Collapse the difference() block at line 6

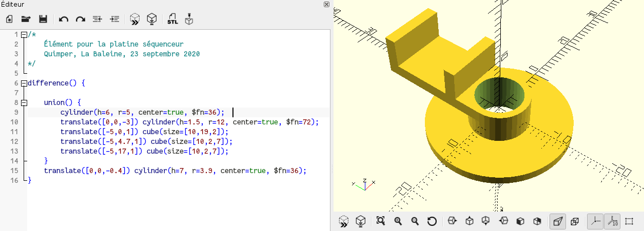24,83
